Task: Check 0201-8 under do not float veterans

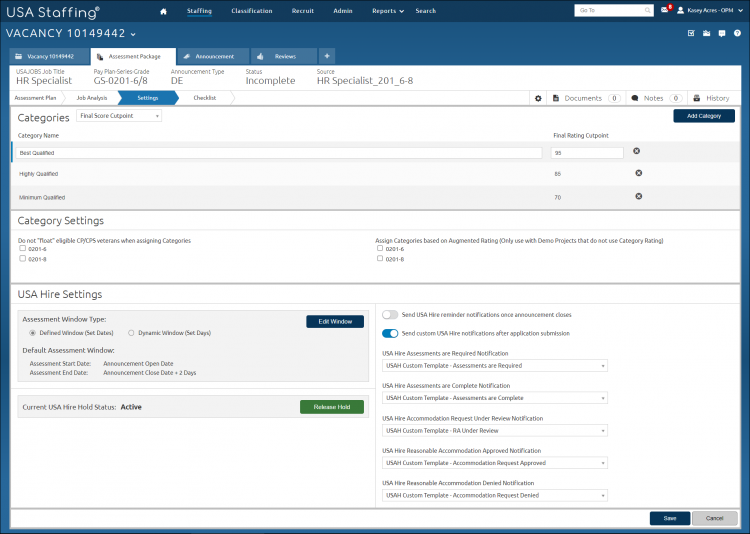Action: 22,258
